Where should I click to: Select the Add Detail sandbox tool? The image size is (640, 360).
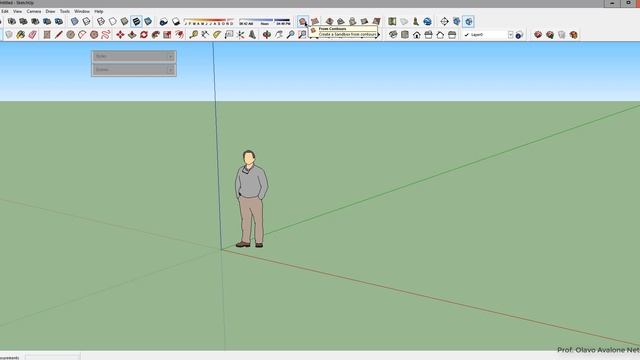[364, 21]
